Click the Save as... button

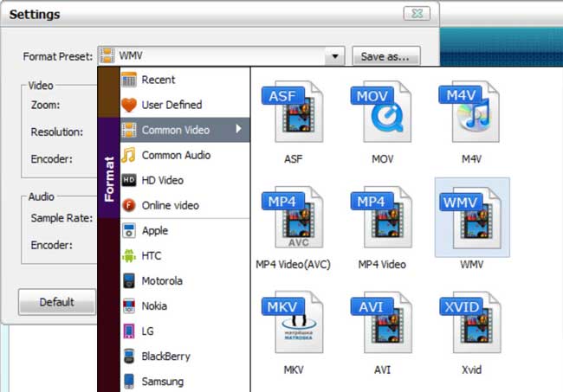point(386,56)
